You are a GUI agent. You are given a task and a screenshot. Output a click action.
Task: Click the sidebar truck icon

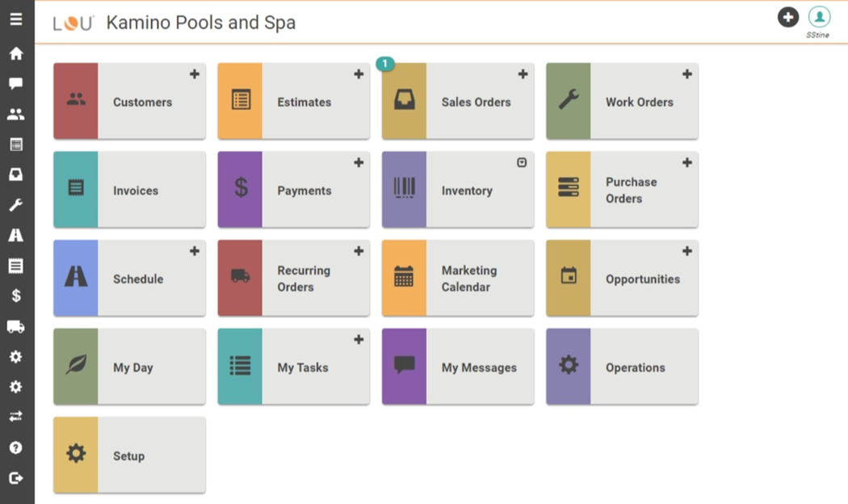pyautogui.click(x=16, y=326)
